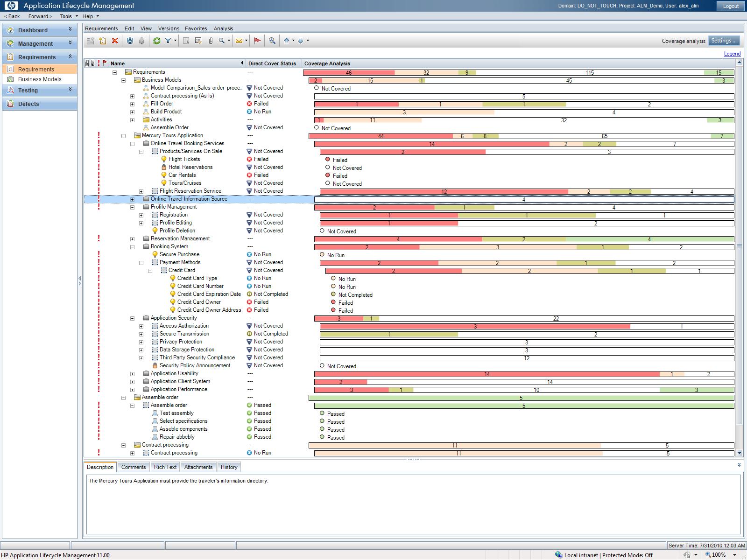Screen dimensions: 747x560
Task: Click the peach segment 11 in Contract processing folder bar
Action: click(x=454, y=446)
